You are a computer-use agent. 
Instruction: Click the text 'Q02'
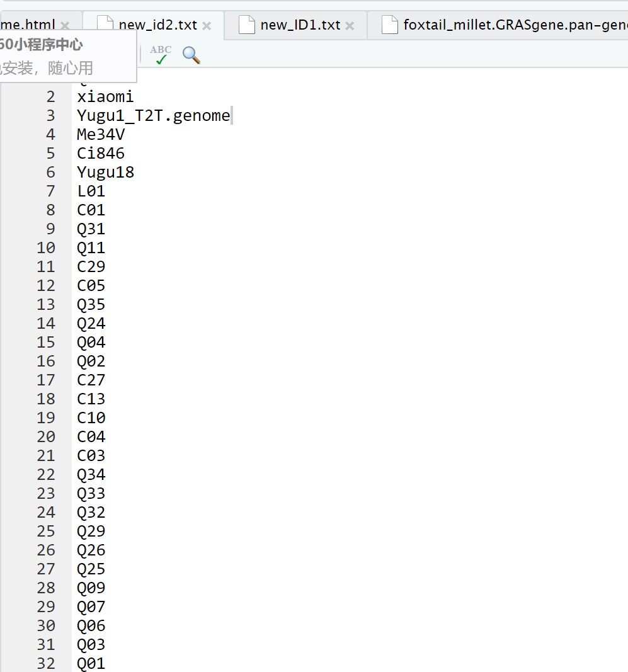(x=91, y=361)
